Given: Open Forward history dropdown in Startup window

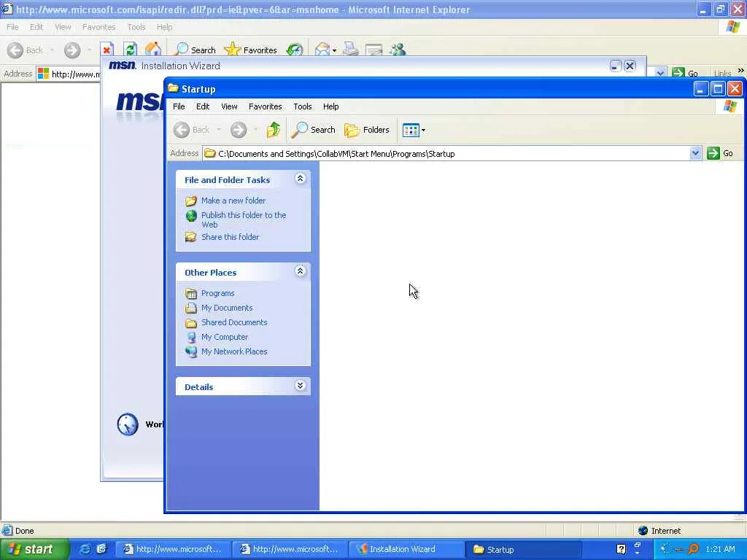Looking at the screenshot, I should [x=255, y=130].
